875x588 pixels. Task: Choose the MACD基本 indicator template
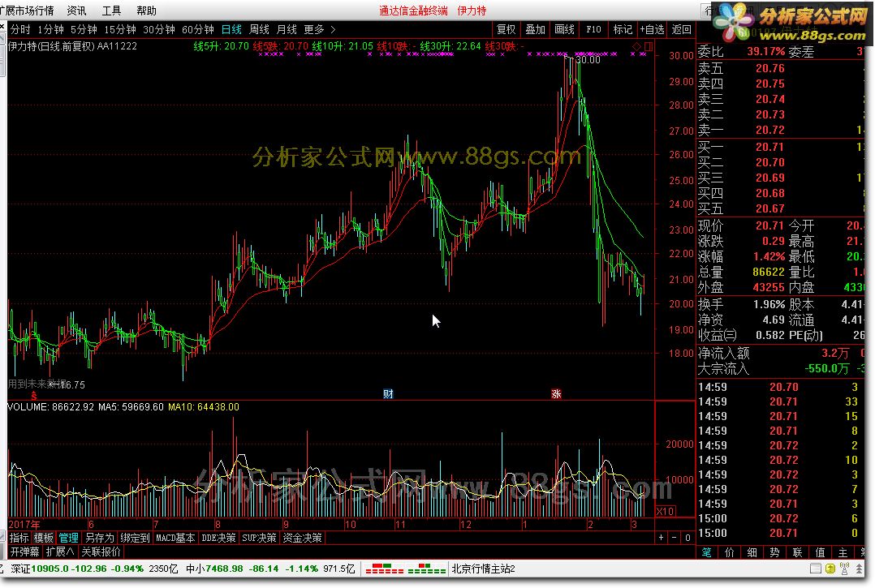(x=175, y=538)
